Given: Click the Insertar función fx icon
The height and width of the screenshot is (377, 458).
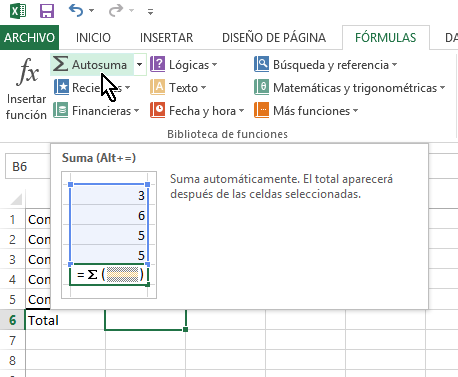Looking at the screenshot, I should point(27,71).
